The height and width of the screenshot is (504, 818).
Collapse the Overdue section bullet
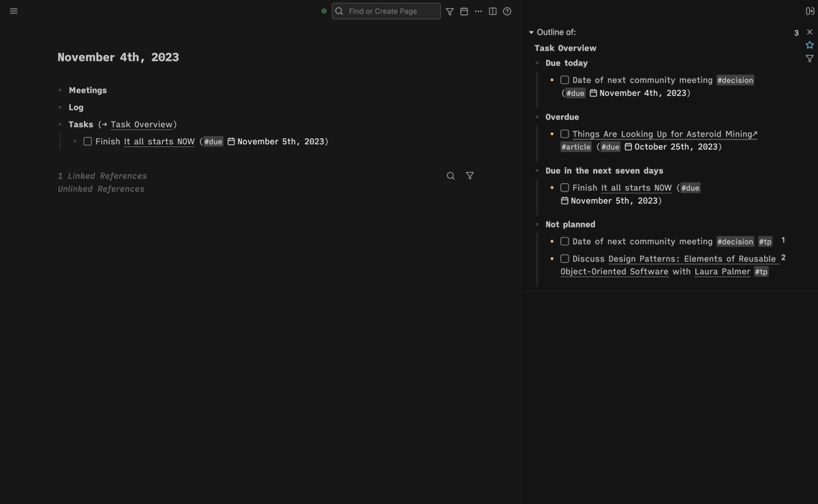[x=537, y=116]
